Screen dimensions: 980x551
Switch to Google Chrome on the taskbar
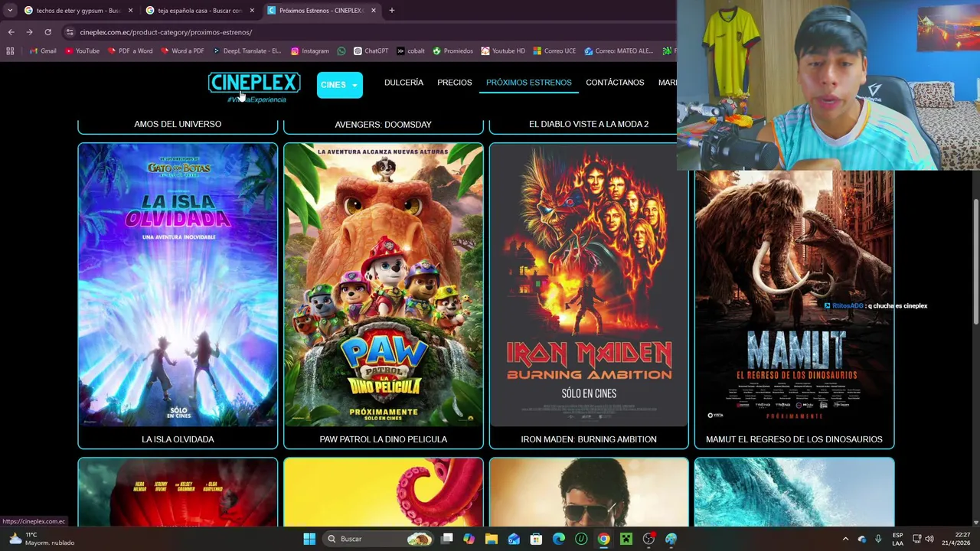(x=603, y=539)
